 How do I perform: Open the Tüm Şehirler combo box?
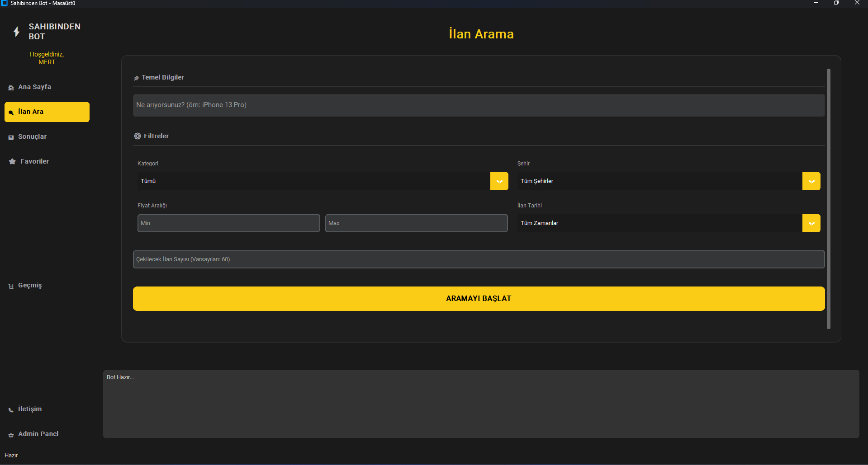pyautogui.click(x=669, y=181)
